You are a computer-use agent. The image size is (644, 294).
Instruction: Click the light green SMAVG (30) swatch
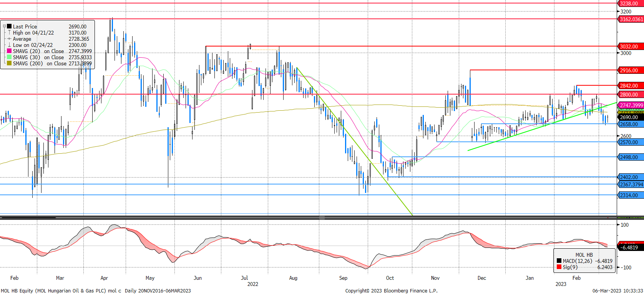point(9,57)
